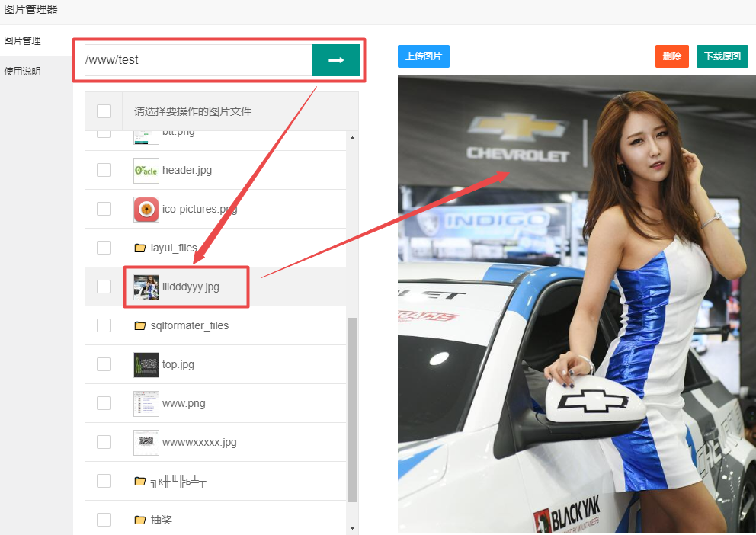Click the 上传图片 upload button

pos(424,56)
